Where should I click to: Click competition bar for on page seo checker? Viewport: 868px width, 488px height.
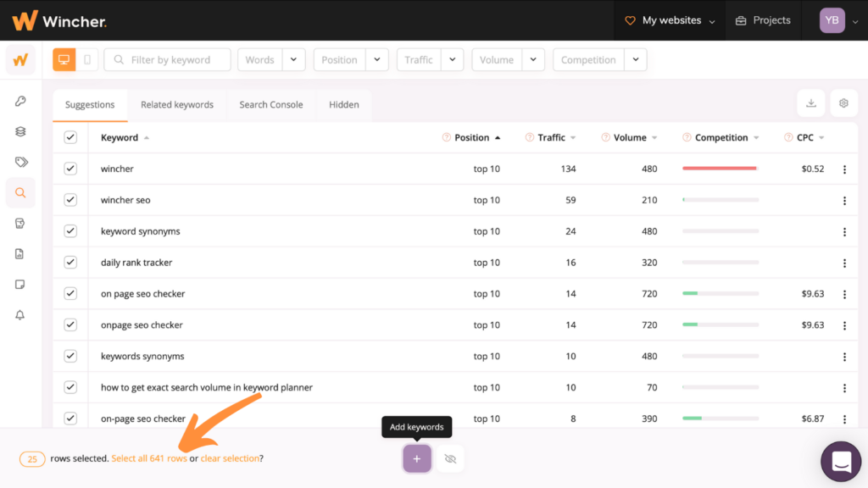721,293
